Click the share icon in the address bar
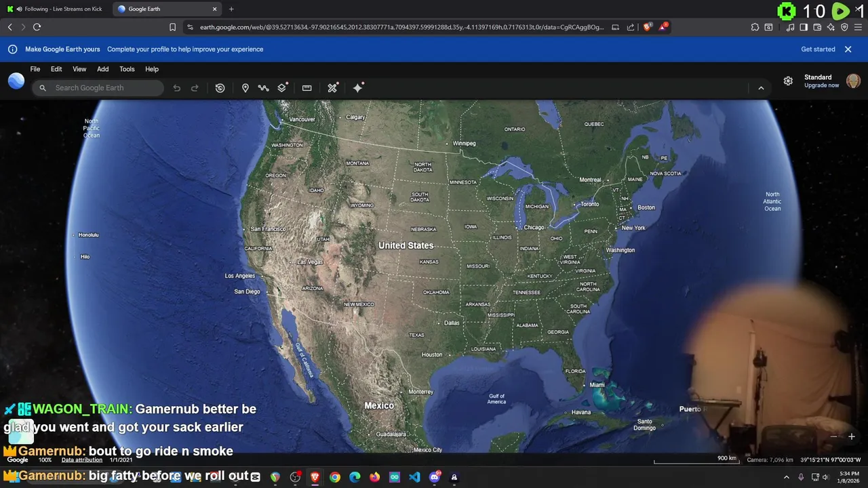 pos(631,27)
